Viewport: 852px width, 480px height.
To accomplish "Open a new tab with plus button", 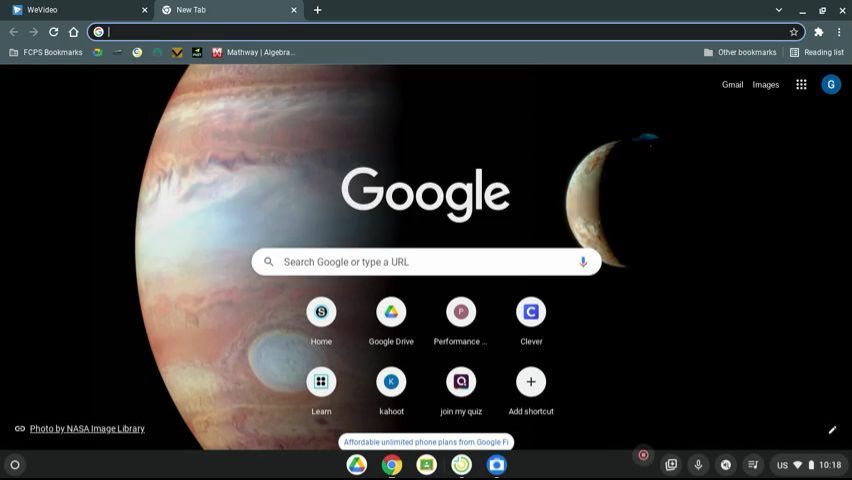I will (318, 10).
